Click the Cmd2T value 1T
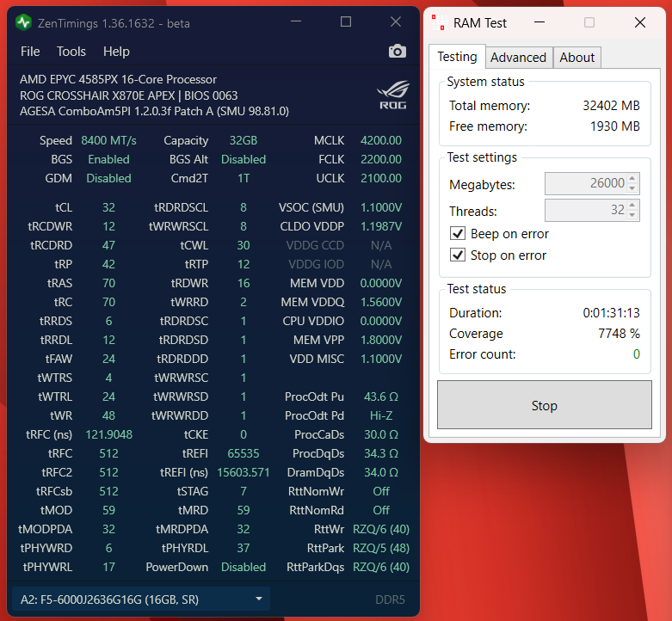 pos(244,178)
